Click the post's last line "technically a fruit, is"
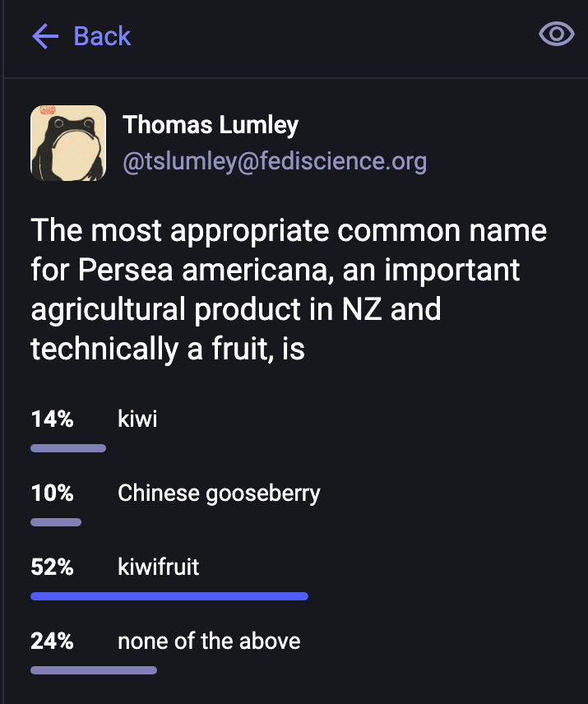The height and width of the screenshot is (704, 588). [168, 349]
